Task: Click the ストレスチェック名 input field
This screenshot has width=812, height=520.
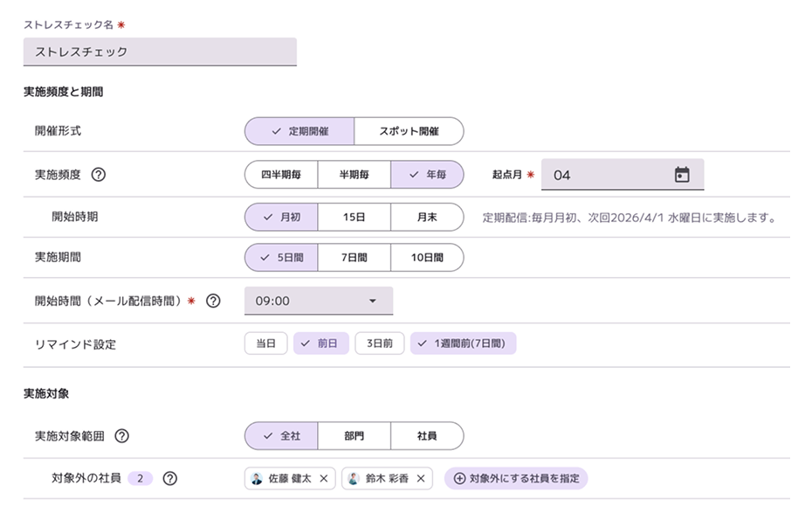Action: tap(160, 52)
